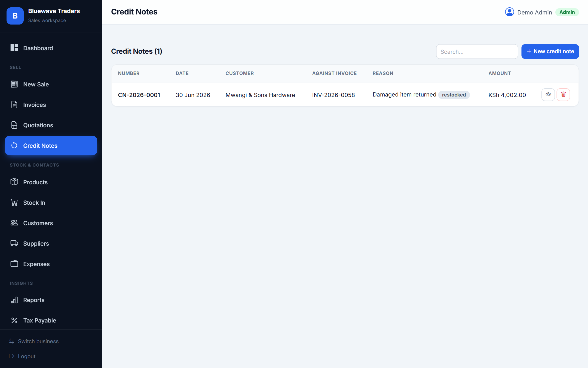
Task: Open the Customers menu label
Action: [38, 223]
